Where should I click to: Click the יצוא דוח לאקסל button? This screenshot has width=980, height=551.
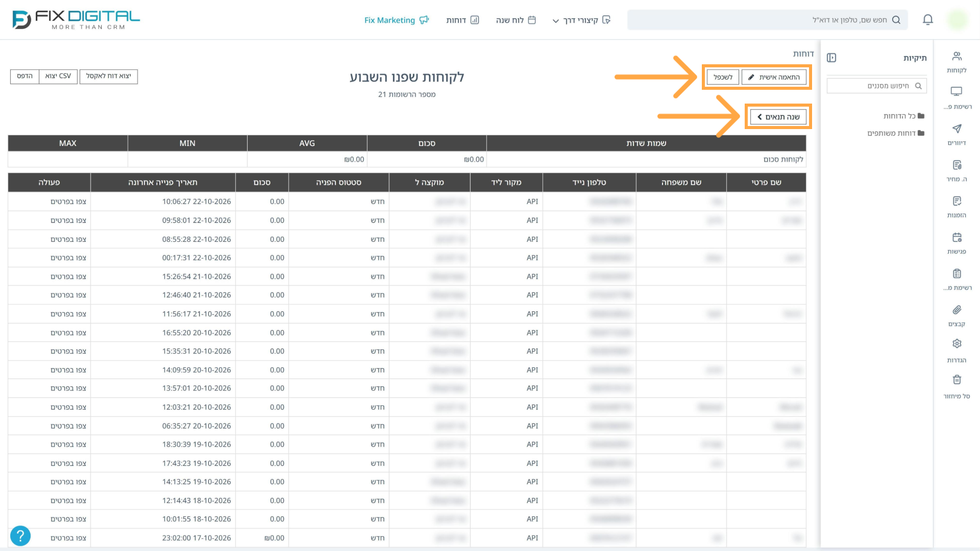pos(108,76)
